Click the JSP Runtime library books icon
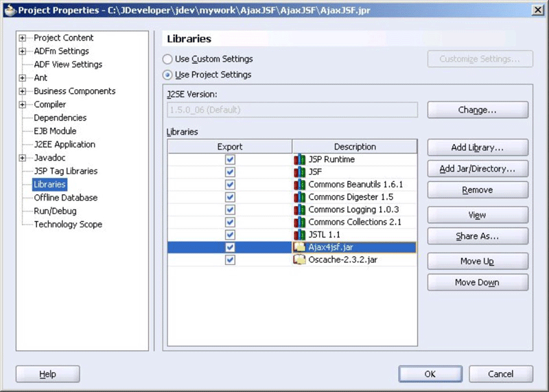The height and width of the screenshot is (392, 549). click(299, 160)
